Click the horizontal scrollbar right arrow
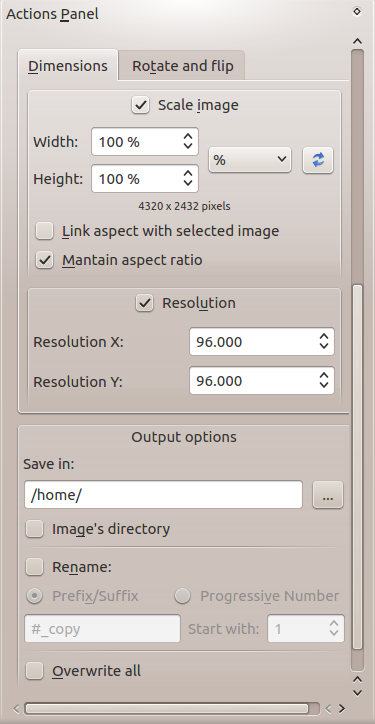This screenshot has width=375, height=724. click(x=342, y=708)
